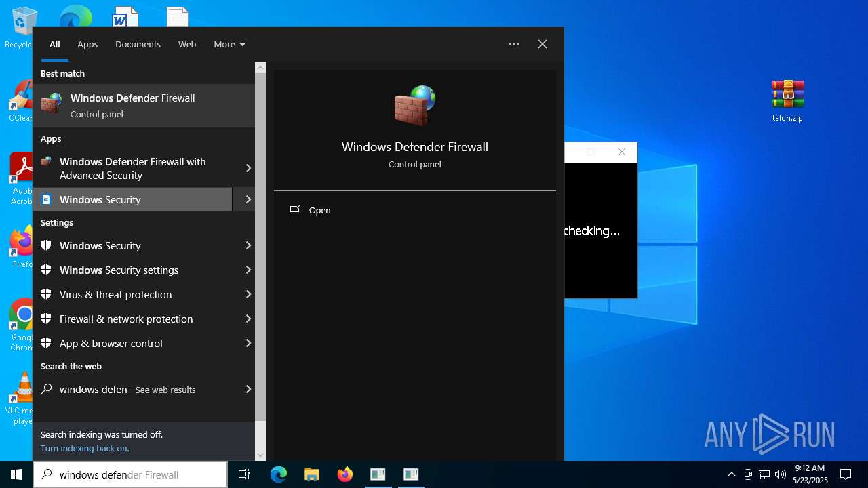
Task: Open Task View from the taskbar
Action: click(x=244, y=474)
